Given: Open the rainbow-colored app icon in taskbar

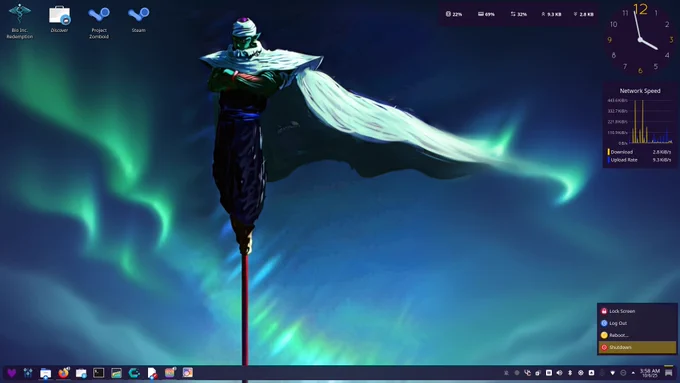Looking at the screenshot, I should (170, 373).
